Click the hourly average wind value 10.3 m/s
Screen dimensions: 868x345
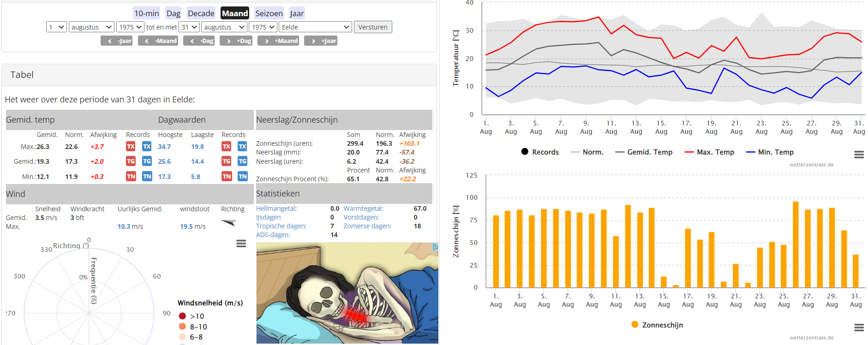130,226
